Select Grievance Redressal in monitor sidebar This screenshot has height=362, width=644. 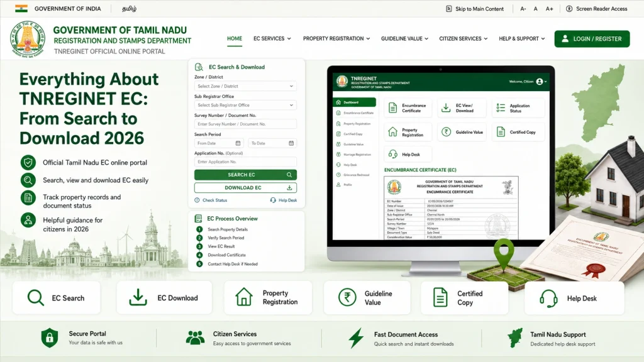click(x=353, y=175)
